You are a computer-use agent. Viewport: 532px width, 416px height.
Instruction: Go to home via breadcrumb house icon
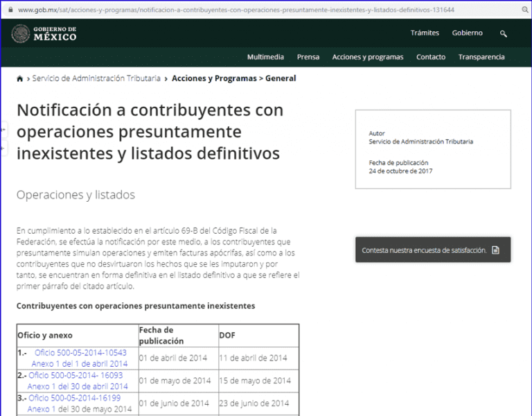[x=19, y=79]
